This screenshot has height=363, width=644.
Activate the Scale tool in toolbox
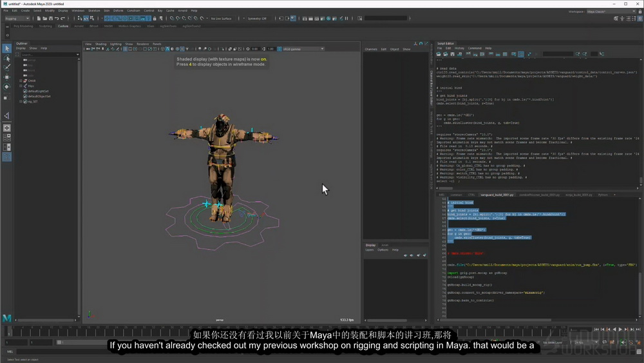coord(6,97)
